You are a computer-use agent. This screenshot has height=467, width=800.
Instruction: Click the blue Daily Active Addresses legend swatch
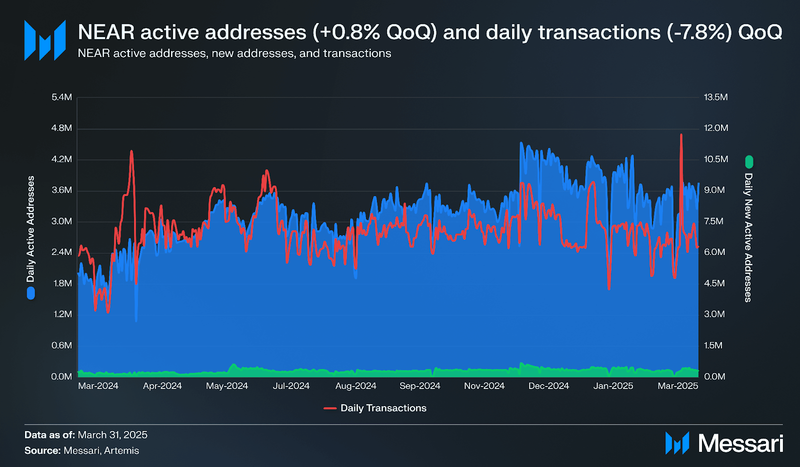pyautogui.click(x=31, y=293)
